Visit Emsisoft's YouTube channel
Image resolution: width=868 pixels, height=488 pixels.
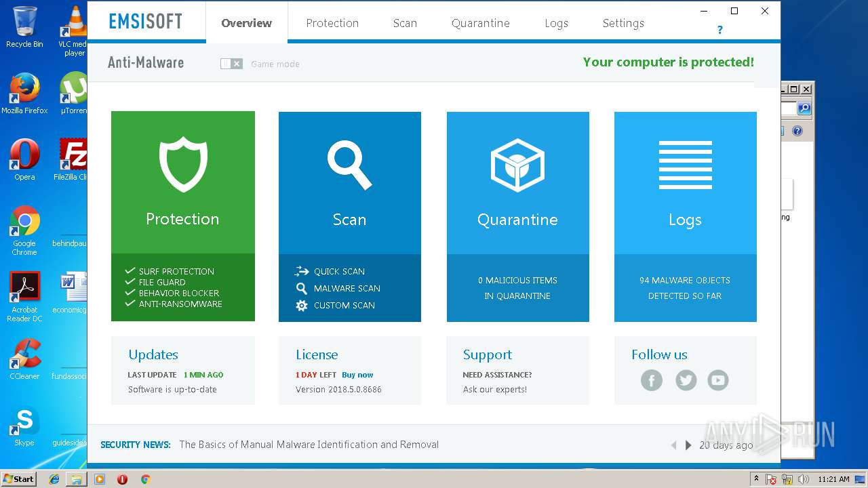tap(718, 380)
